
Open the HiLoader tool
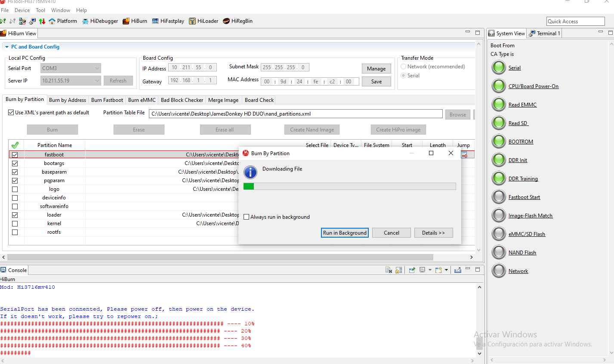(204, 21)
